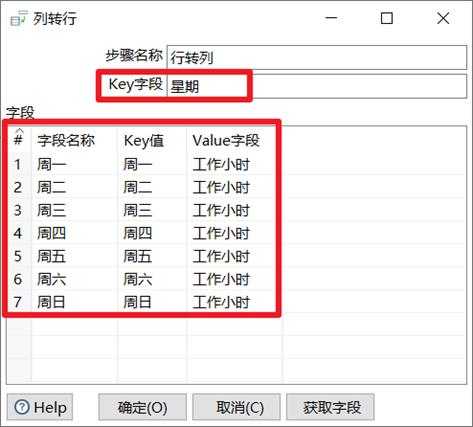This screenshot has width=473, height=427.
Task: Click the first empty row below 周日
Action: click(236, 325)
